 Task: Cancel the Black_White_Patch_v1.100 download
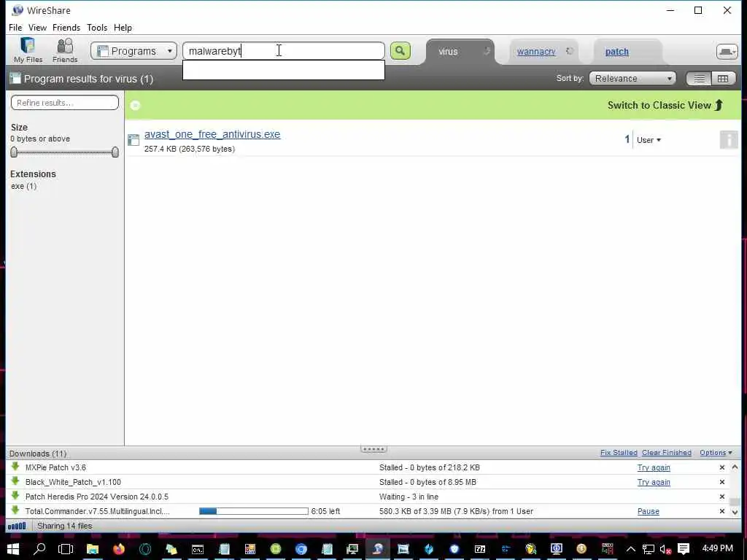pos(721,482)
